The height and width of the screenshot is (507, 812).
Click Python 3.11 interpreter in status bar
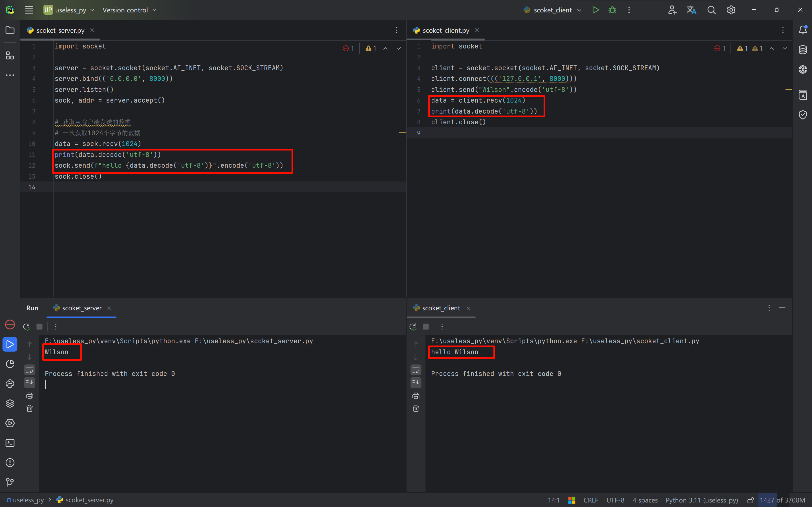(702, 500)
